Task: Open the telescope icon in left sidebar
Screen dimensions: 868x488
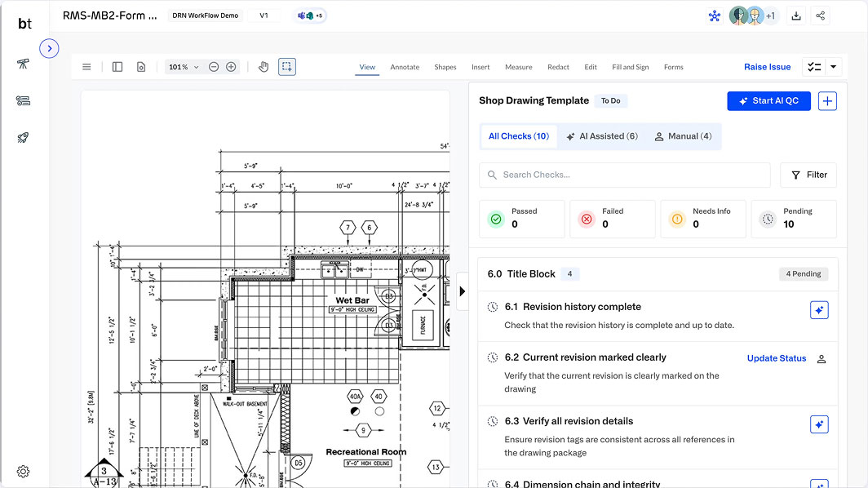Action: coord(23,64)
